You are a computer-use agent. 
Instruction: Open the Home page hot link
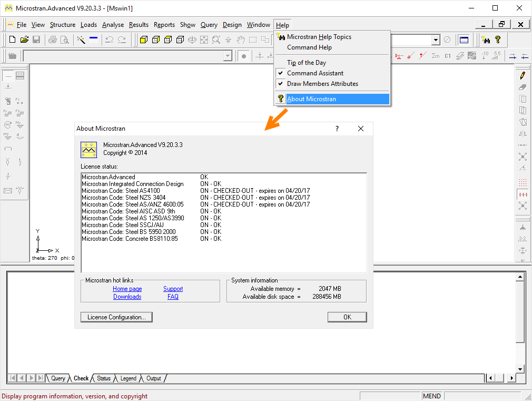click(127, 289)
